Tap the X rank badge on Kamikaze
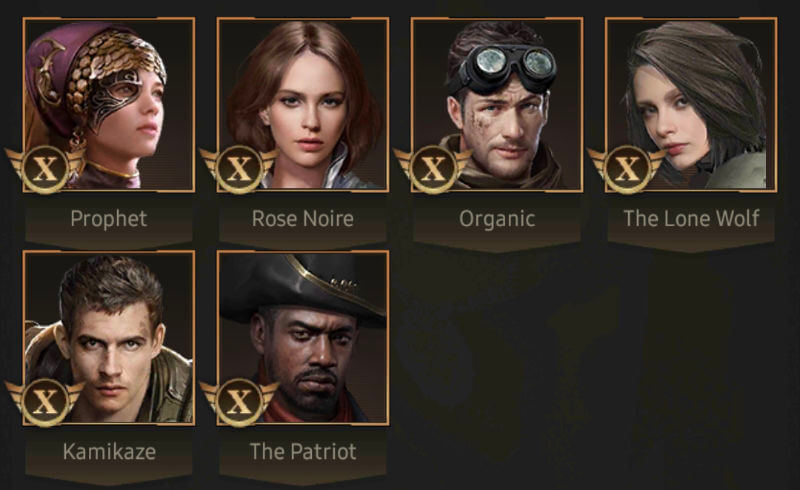The width and height of the screenshot is (800, 490). coord(45,402)
